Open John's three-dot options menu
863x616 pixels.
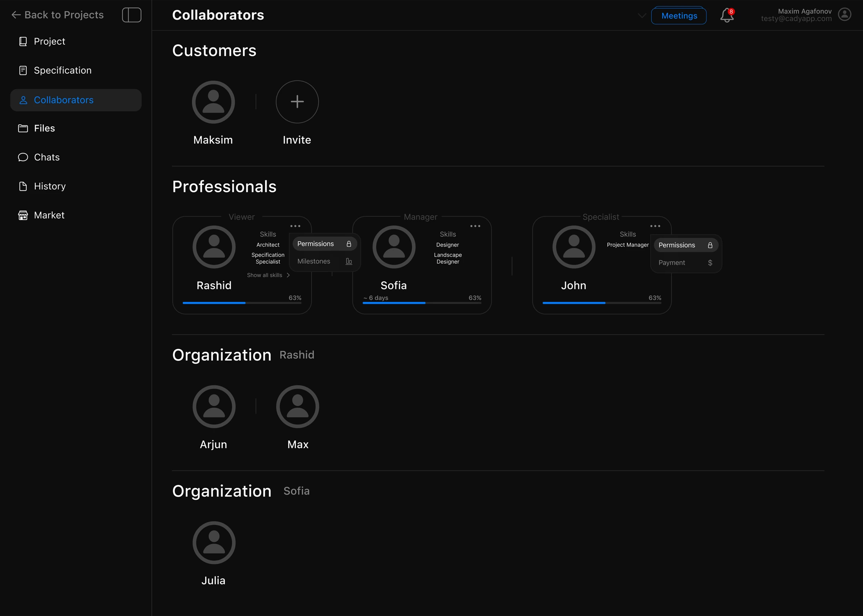(655, 226)
